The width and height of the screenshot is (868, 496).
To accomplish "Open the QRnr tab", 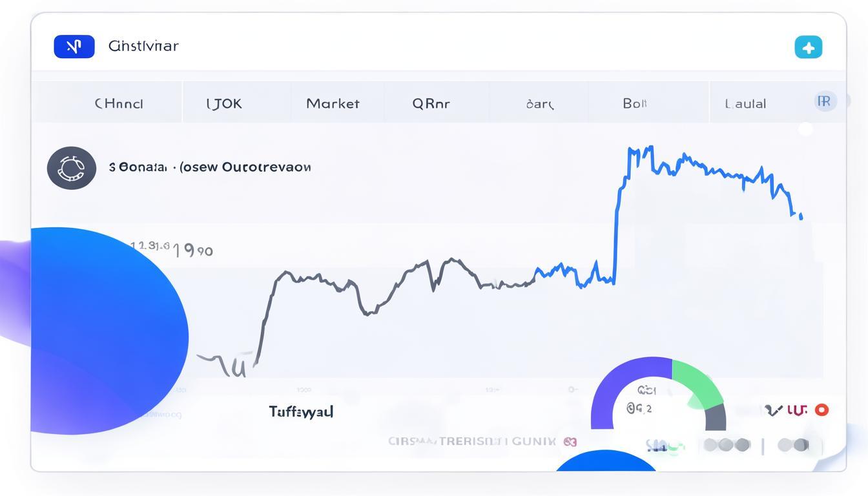I will click(x=431, y=103).
